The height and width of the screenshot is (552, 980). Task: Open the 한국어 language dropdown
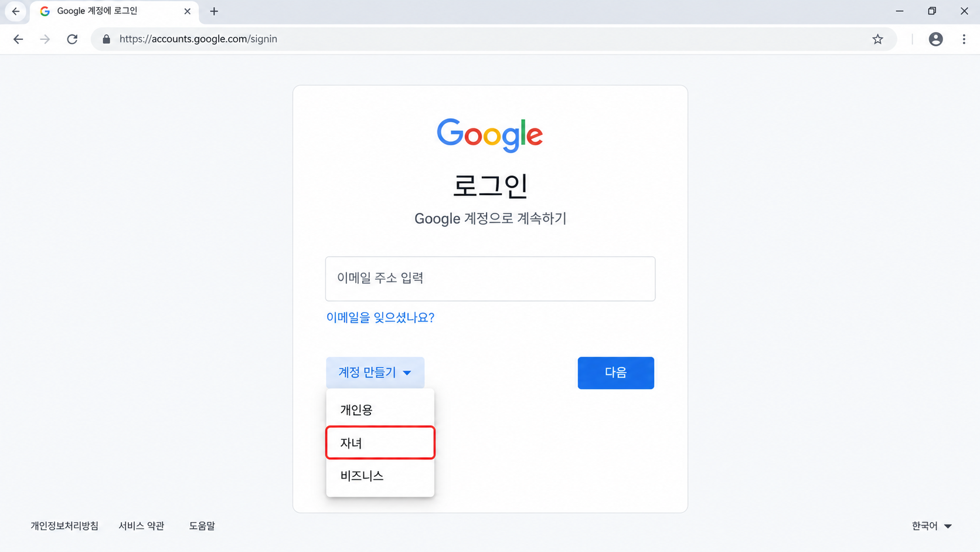click(931, 526)
